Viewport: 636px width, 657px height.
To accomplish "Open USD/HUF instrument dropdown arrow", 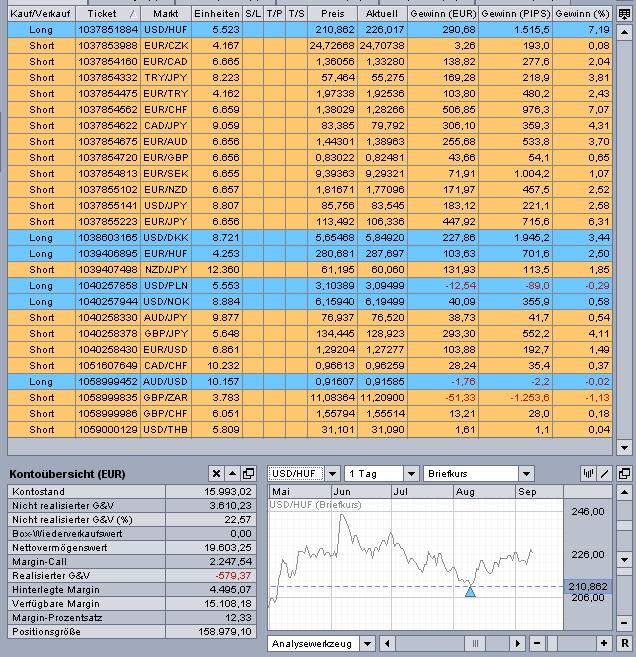I will (332, 474).
